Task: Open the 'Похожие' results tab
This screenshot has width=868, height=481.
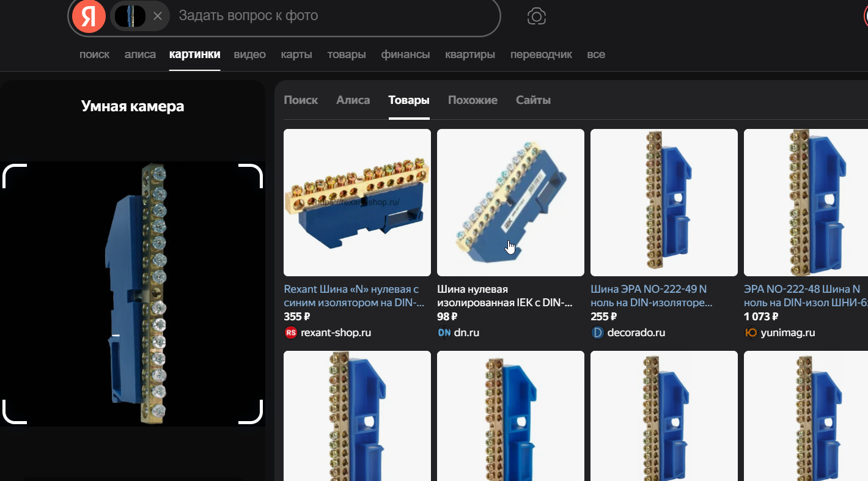Action: point(473,100)
